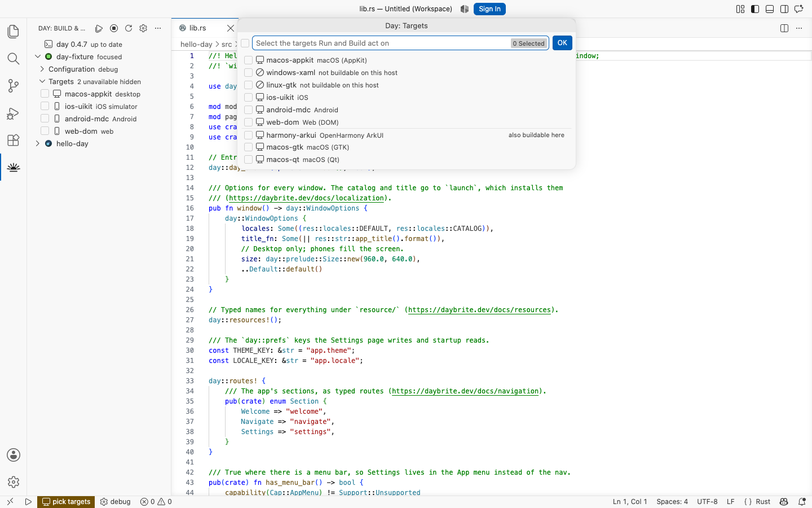Click Ln 1, Col 1 in status bar
The height and width of the screenshot is (508, 812).
pos(630,501)
